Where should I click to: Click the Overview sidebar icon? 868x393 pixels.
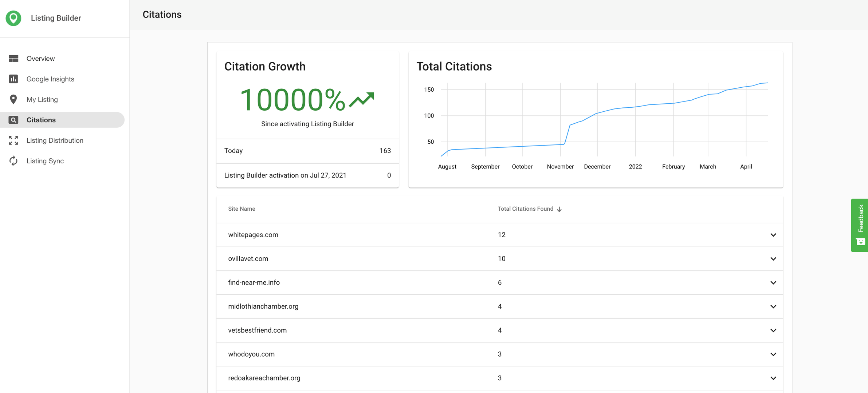tap(13, 59)
